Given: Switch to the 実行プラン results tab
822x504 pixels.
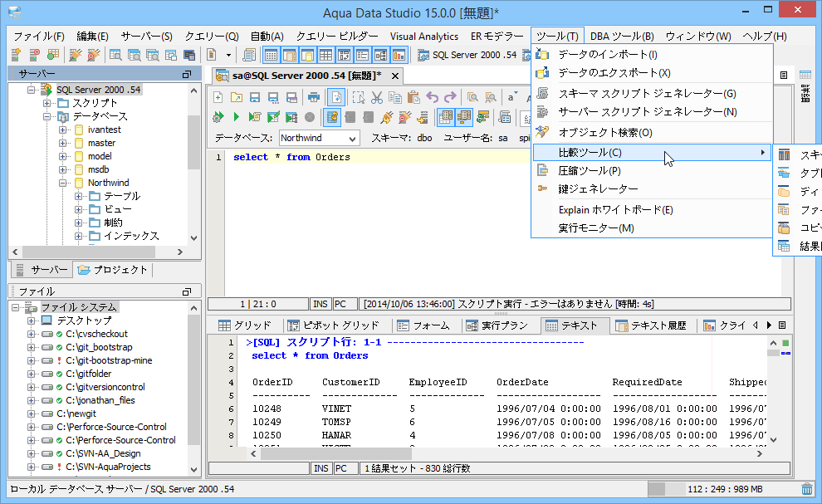Looking at the screenshot, I should tap(497, 325).
